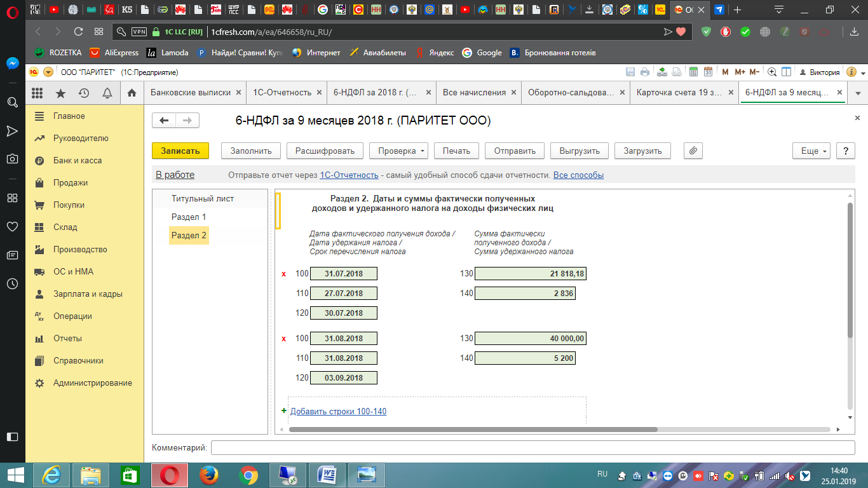Delete the 31.07.2018 row with red x

click(284, 274)
